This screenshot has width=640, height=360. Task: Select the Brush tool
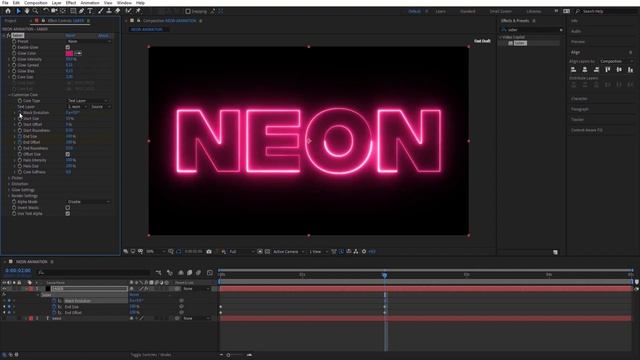point(100,11)
